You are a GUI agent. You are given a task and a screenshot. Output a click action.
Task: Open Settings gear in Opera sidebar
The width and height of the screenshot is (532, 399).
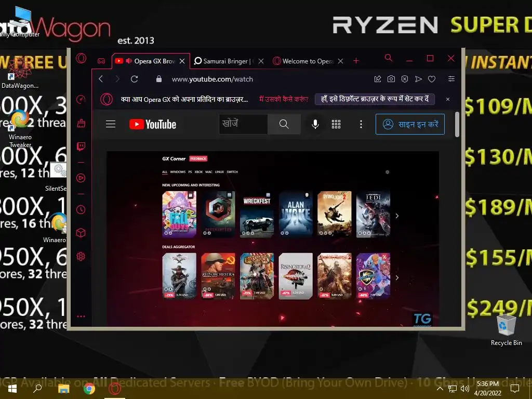point(81,257)
